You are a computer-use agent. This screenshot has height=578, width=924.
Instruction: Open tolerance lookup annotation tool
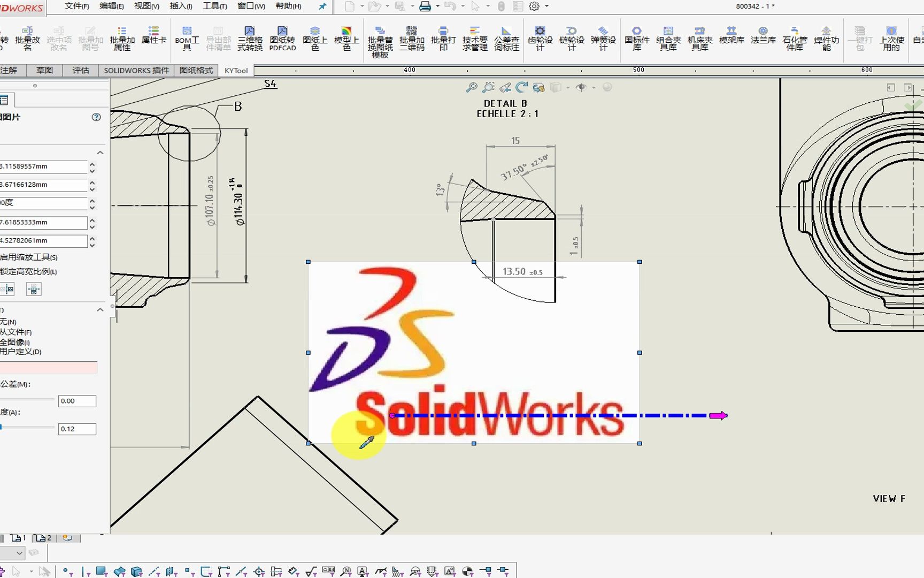point(506,38)
